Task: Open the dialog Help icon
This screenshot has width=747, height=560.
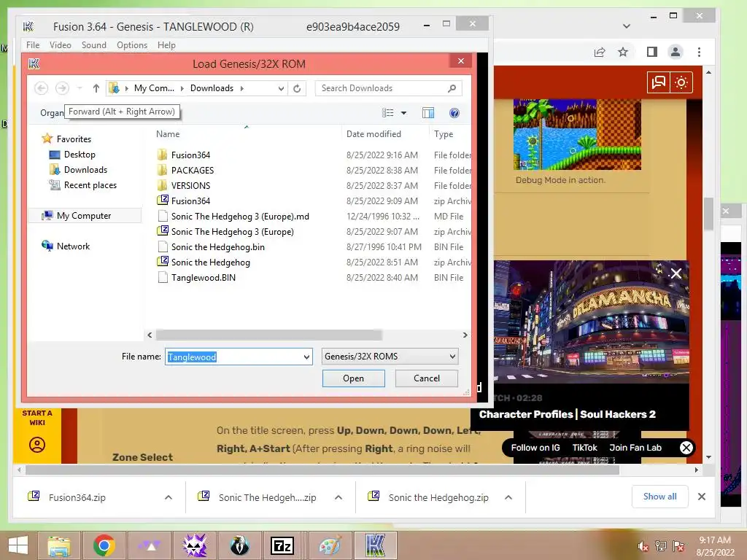Action: (x=454, y=113)
